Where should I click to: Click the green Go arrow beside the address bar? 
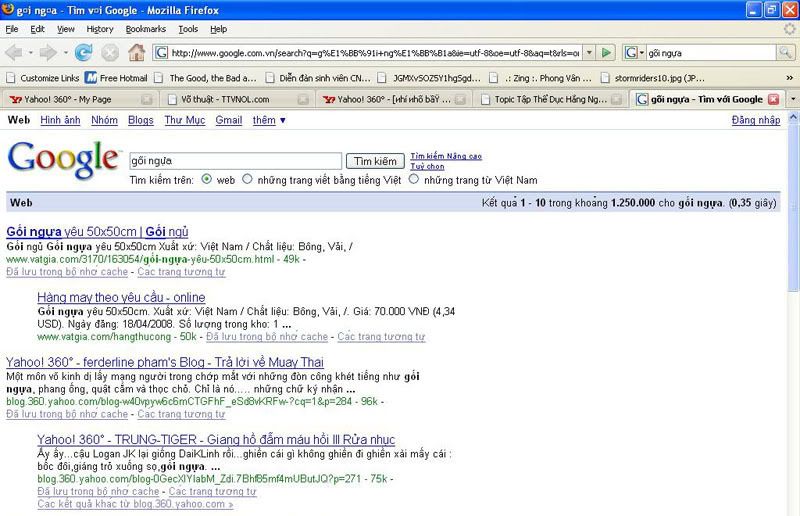coord(606,53)
